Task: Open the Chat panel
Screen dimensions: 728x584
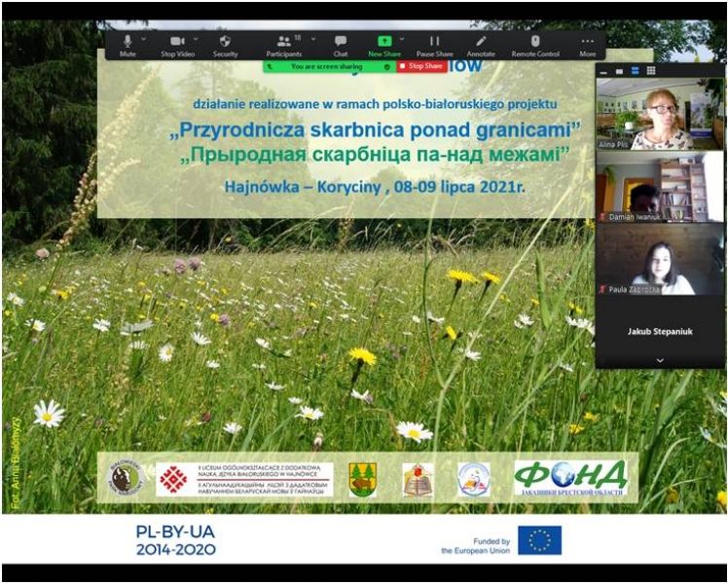Action: (x=341, y=45)
